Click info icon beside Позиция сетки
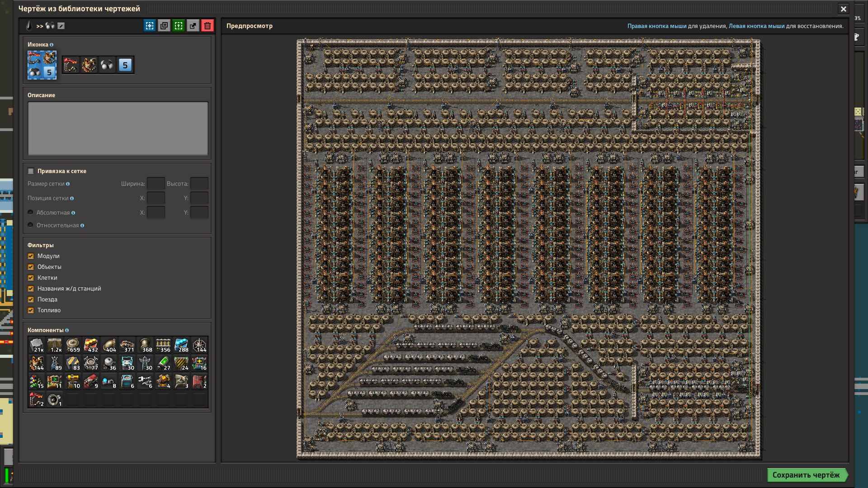The height and width of the screenshot is (488, 868). (72, 198)
